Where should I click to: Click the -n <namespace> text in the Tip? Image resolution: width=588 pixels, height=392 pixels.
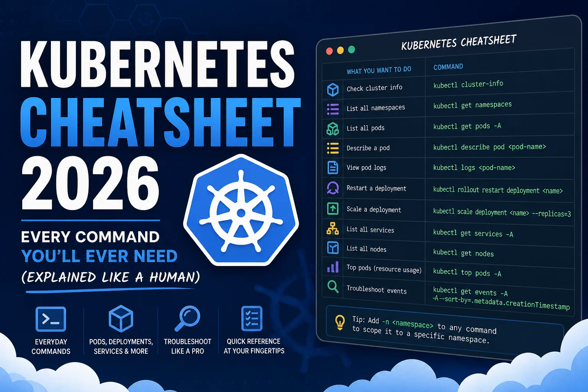tap(408, 324)
